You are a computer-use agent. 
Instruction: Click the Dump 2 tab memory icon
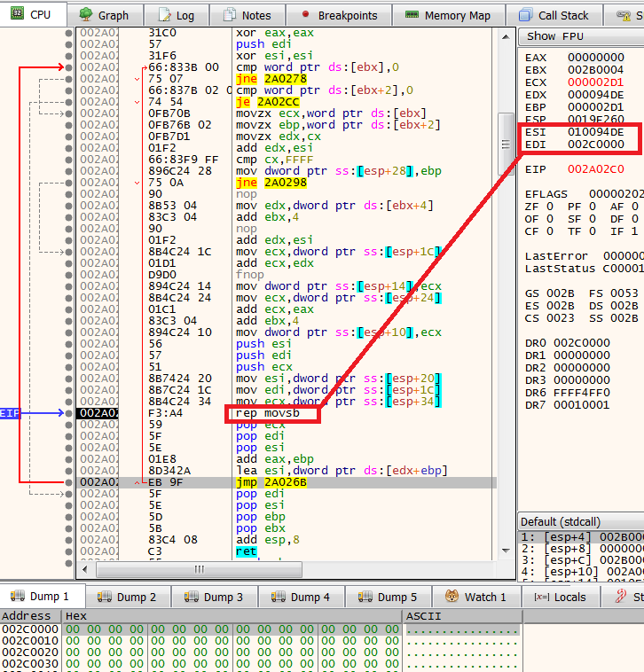(x=104, y=597)
